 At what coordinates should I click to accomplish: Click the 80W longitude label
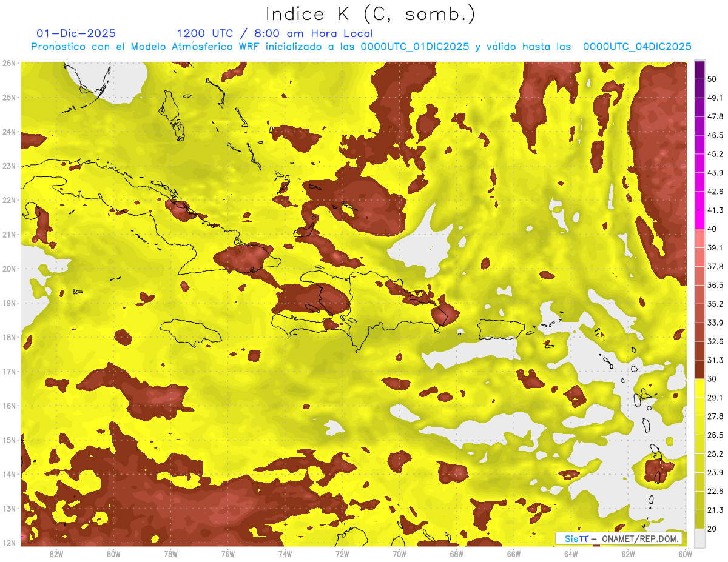(x=113, y=554)
